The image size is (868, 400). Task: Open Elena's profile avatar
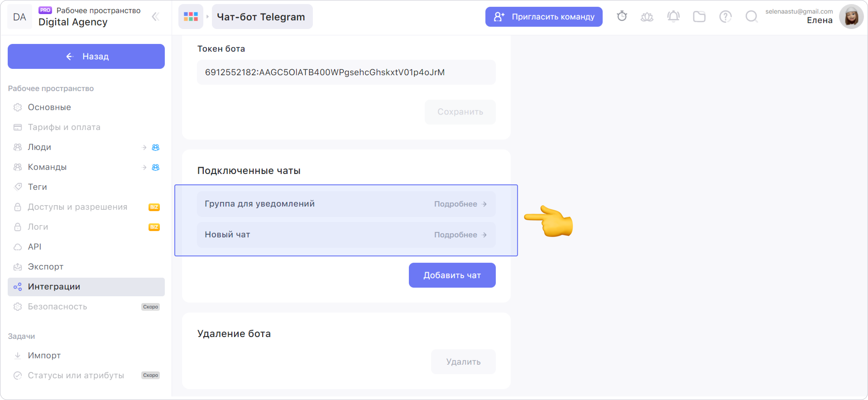point(851,17)
